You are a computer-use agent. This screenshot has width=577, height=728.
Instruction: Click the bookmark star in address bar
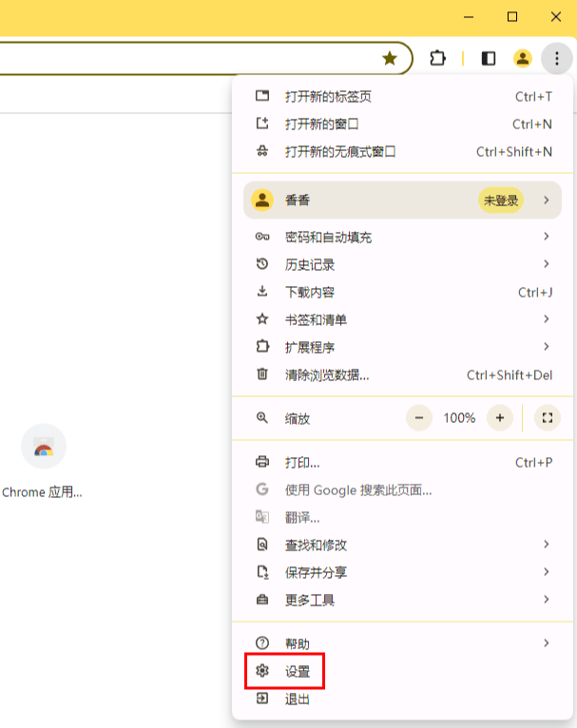pyautogui.click(x=390, y=59)
